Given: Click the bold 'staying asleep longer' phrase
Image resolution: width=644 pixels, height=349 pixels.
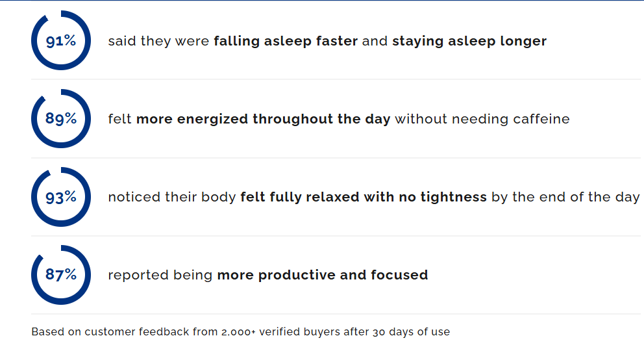Looking at the screenshot, I should [469, 41].
